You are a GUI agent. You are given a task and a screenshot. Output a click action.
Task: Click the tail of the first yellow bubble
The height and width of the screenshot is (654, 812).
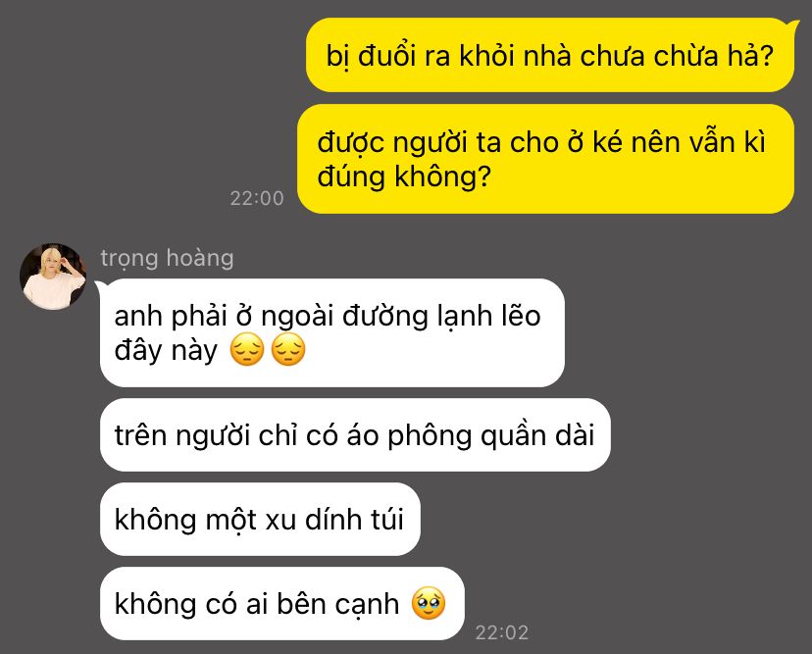pos(792,25)
